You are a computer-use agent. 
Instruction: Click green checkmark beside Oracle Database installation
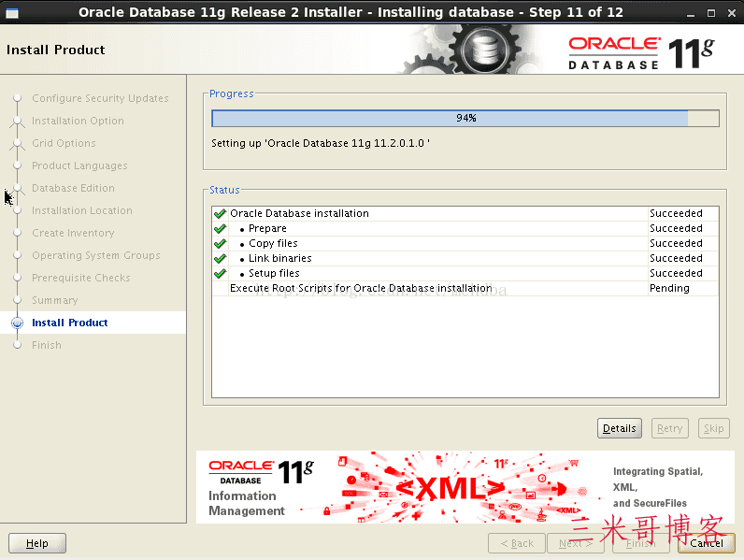click(x=220, y=213)
